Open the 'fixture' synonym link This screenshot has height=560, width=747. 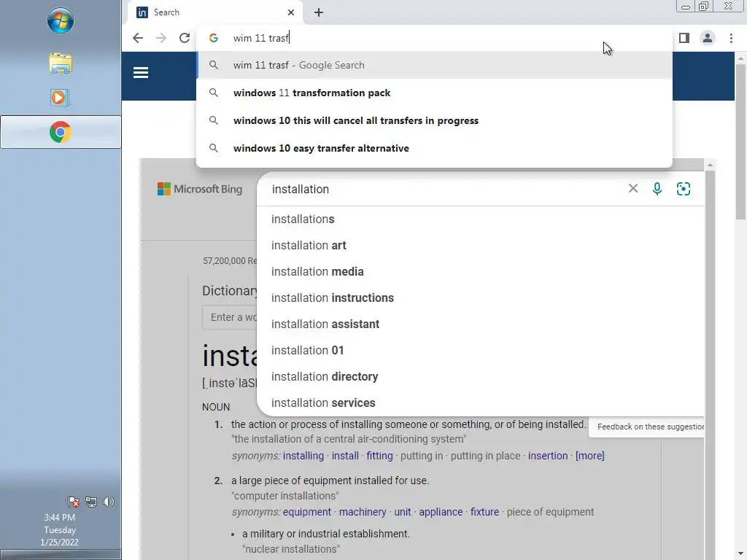click(x=484, y=512)
